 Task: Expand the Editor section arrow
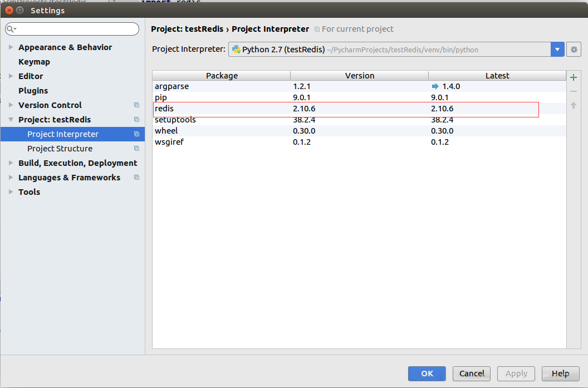(11, 76)
